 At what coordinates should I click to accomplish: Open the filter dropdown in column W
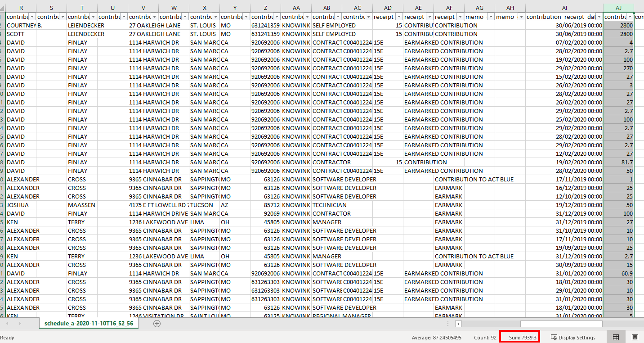[185, 17]
